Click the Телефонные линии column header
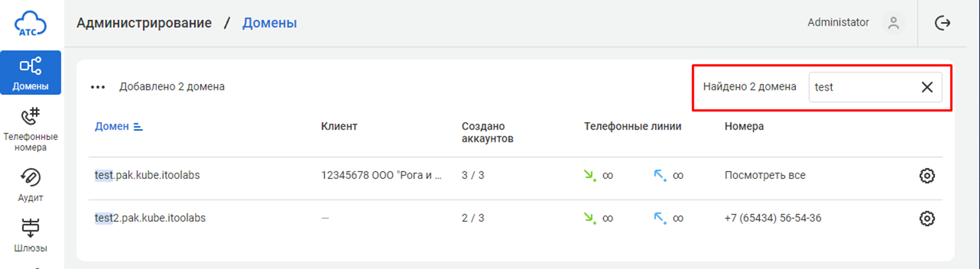The image size is (980, 269). coord(633,126)
